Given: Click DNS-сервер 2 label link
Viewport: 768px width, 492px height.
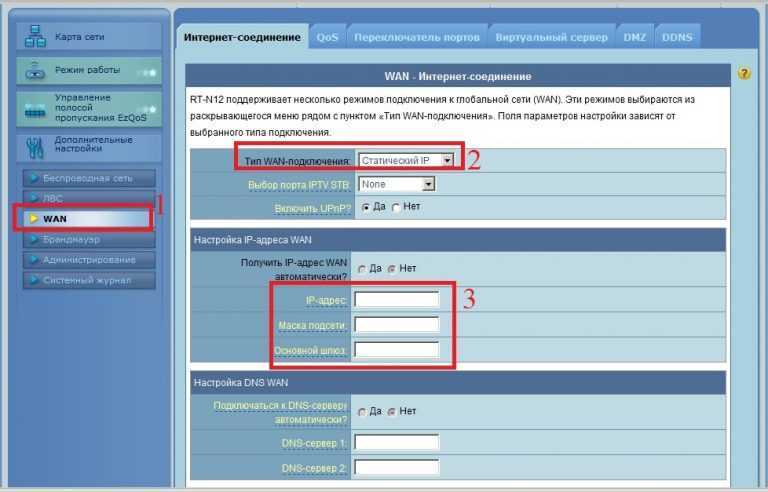Looking at the screenshot, I should click(314, 468).
